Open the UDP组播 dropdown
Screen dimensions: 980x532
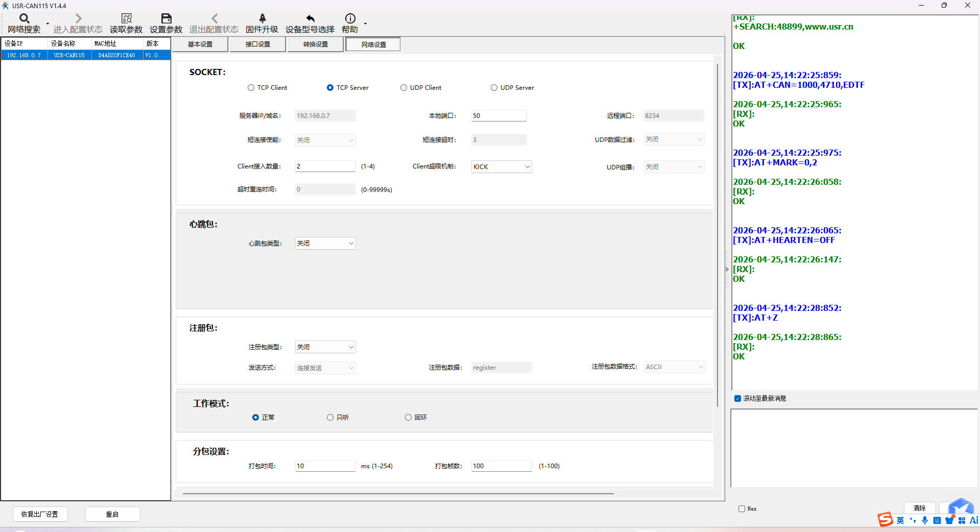click(674, 167)
